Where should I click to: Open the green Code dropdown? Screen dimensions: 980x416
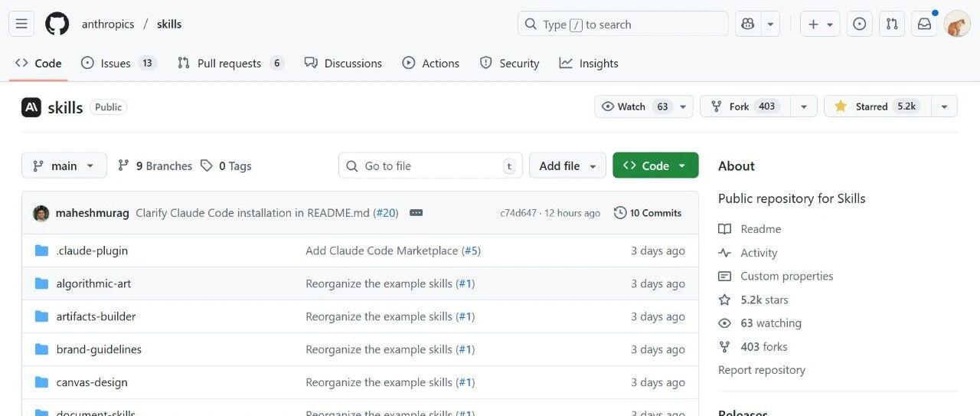pyautogui.click(x=655, y=165)
